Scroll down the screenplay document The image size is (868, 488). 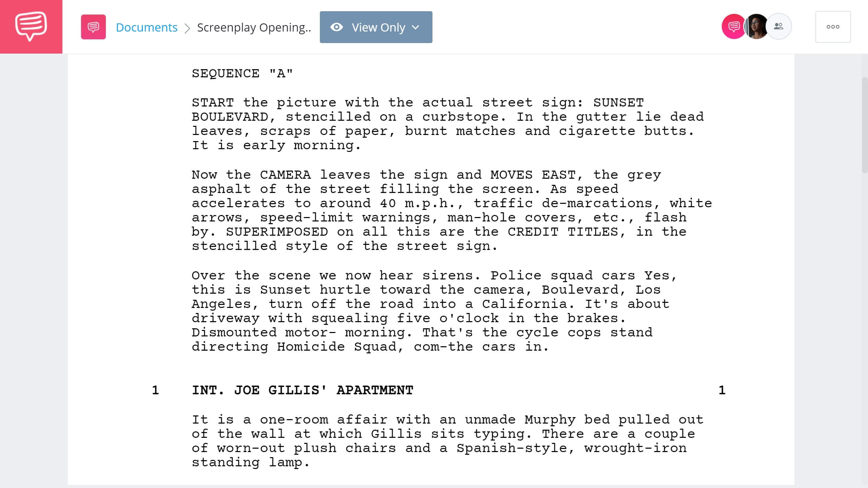pos(864,357)
